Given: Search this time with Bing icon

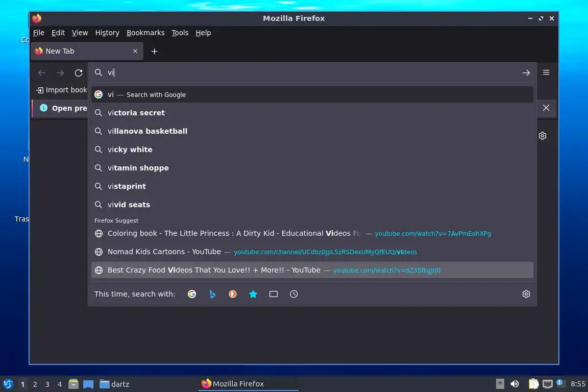Looking at the screenshot, I should pyautogui.click(x=212, y=294).
